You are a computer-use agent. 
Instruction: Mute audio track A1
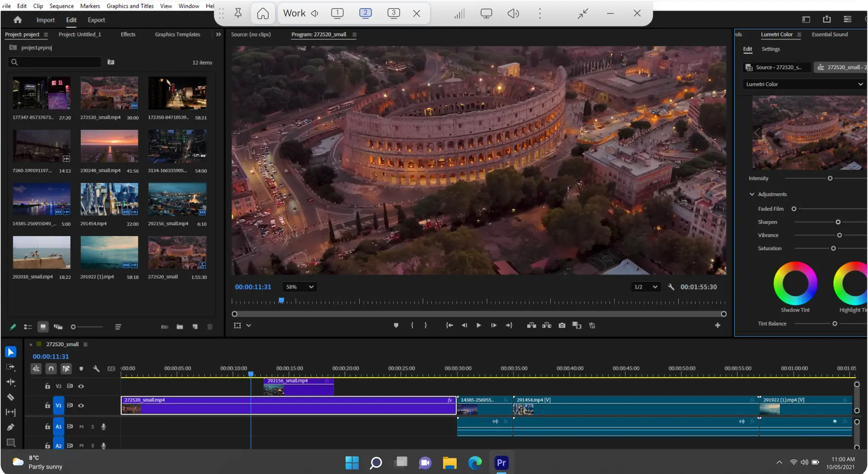point(81,427)
